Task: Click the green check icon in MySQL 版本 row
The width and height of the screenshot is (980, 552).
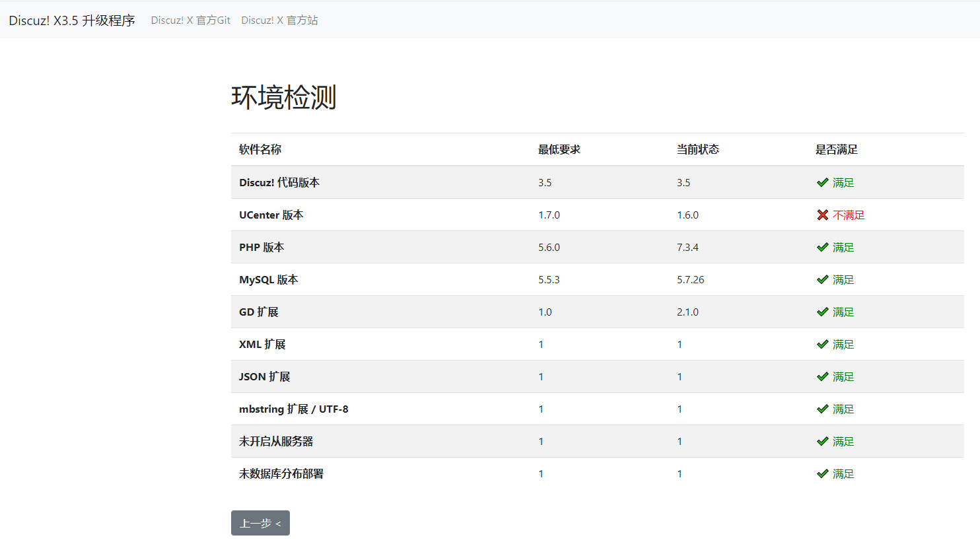Action: tap(822, 279)
